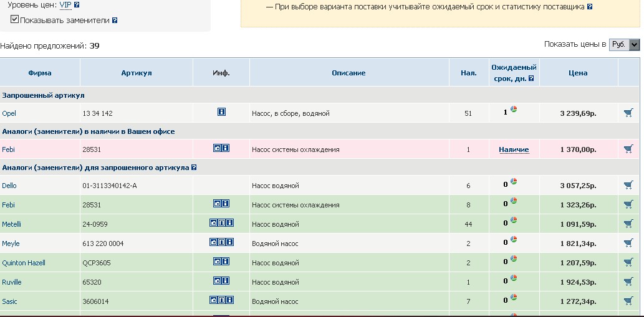
Task: Open the info icon in the Meyle row
Action: (x=229, y=242)
